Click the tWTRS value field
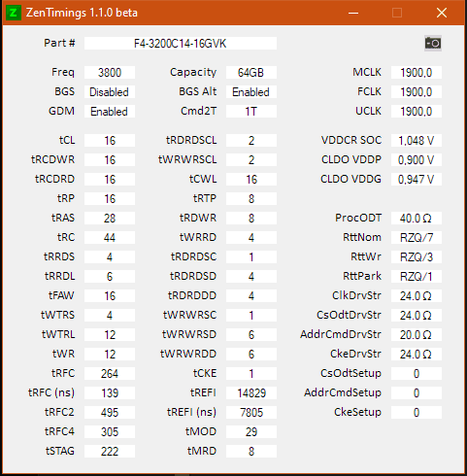The width and height of the screenshot is (467, 476). pyautogui.click(x=110, y=315)
